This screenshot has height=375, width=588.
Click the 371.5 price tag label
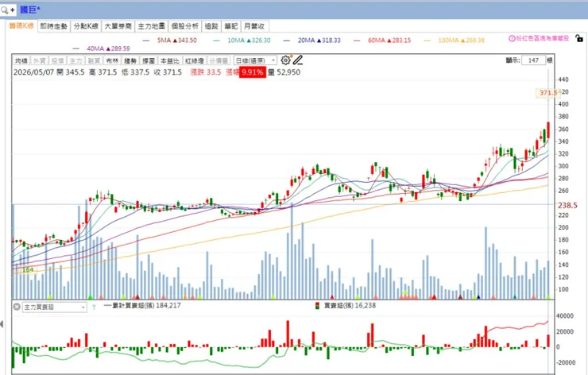click(x=548, y=93)
